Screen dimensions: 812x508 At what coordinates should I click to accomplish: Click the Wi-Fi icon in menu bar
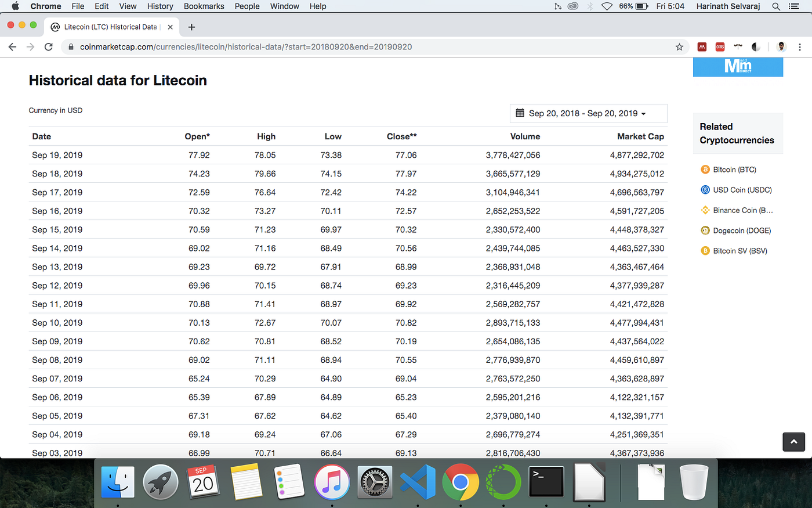pos(607,6)
